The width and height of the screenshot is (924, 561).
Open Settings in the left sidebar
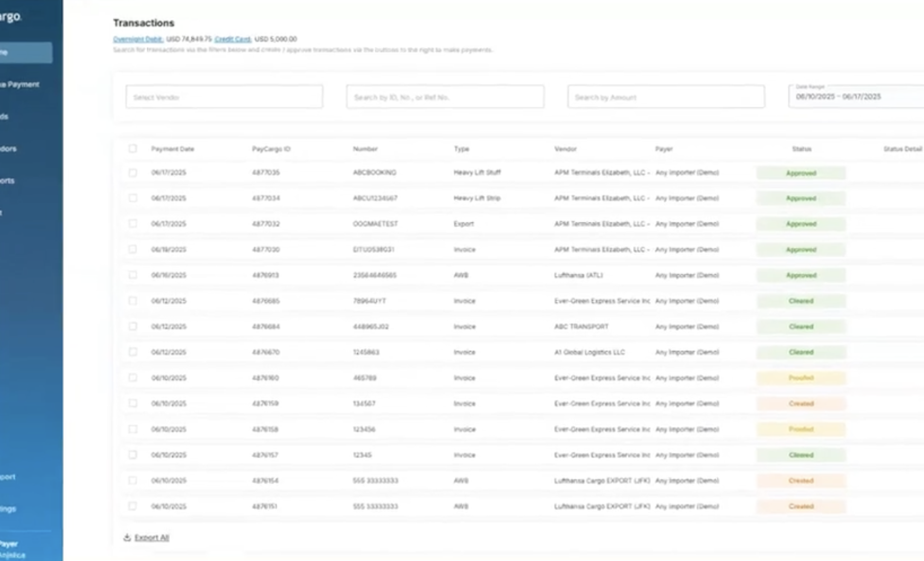coord(8,509)
